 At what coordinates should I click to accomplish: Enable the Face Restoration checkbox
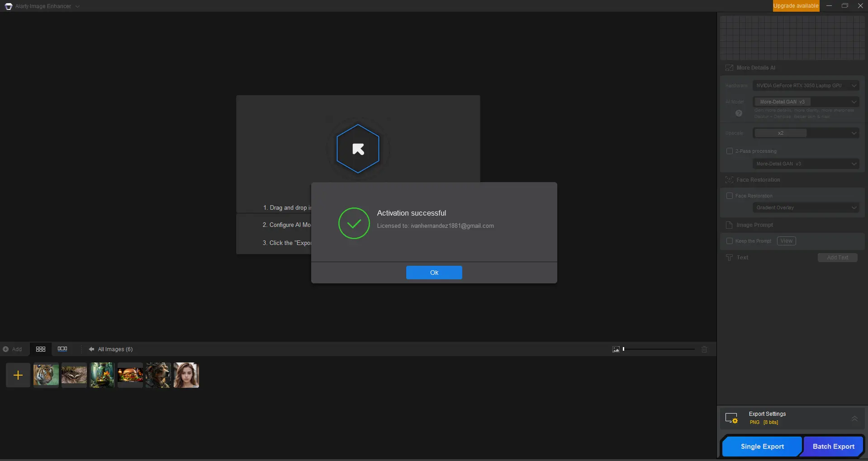pyautogui.click(x=729, y=196)
